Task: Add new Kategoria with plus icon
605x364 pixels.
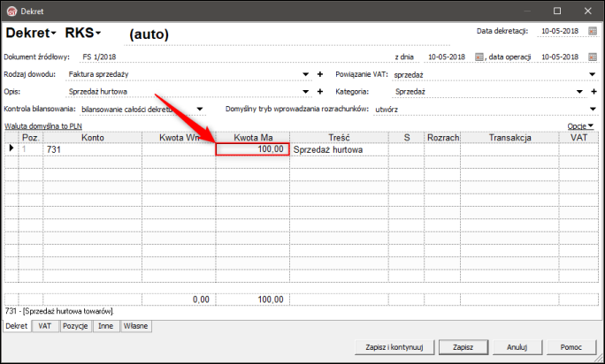Action: tap(594, 91)
